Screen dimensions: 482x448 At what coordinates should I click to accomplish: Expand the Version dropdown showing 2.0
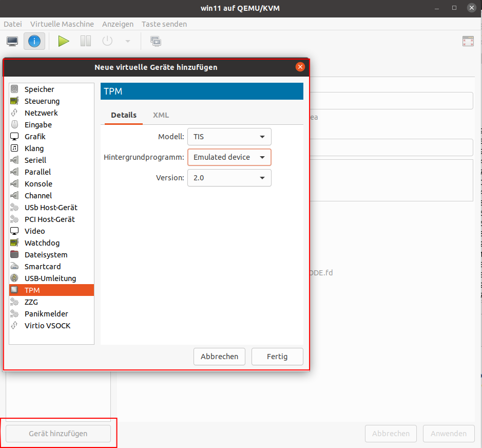[229, 178]
